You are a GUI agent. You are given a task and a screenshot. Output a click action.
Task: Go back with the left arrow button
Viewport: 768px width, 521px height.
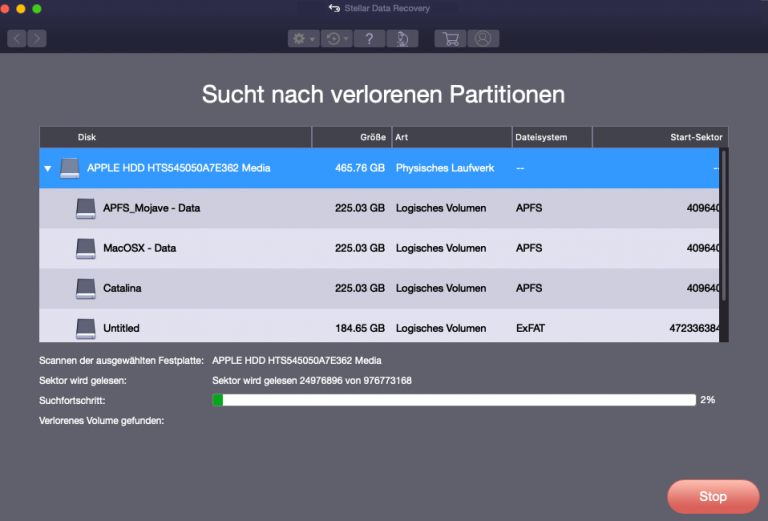point(17,38)
